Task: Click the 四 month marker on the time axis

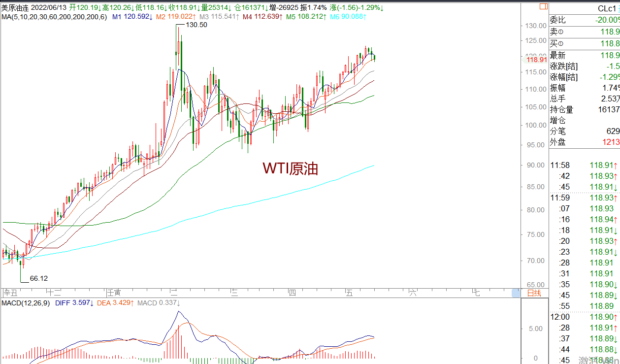Action: 292,293
